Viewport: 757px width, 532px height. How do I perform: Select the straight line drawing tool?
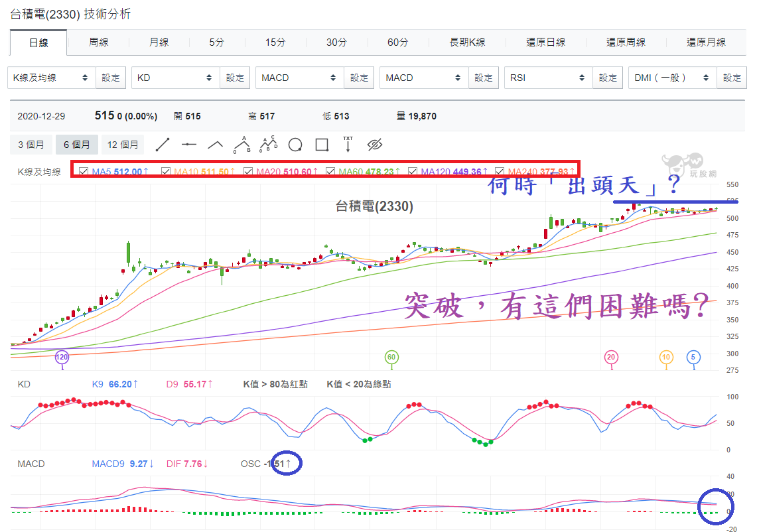(x=163, y=145)
